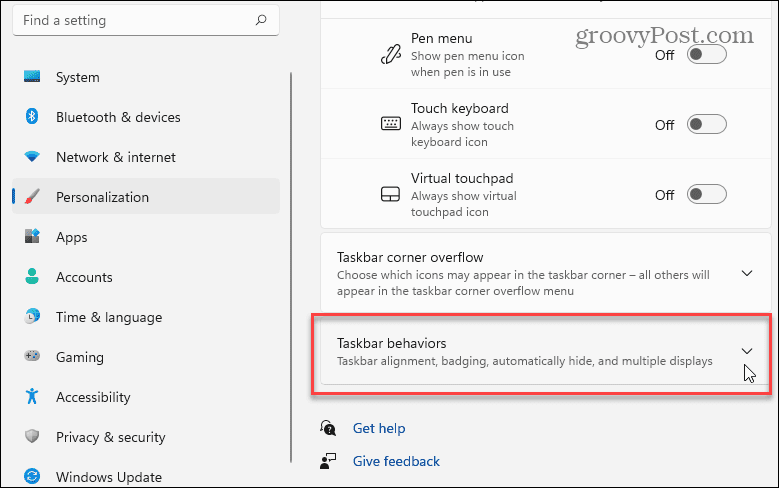Click the sidebar vertical scrollbar

click(291, 268)
